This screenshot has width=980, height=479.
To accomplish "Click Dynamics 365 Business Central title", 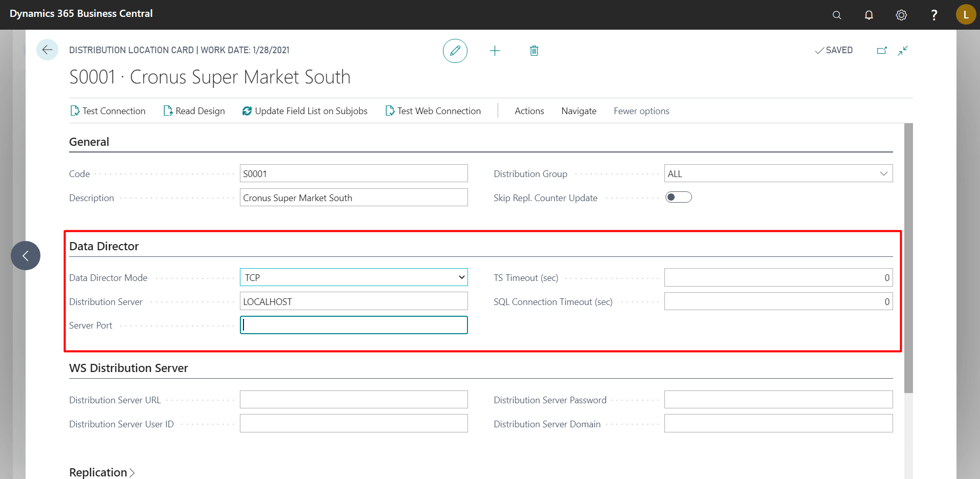I will coord(81,14).
